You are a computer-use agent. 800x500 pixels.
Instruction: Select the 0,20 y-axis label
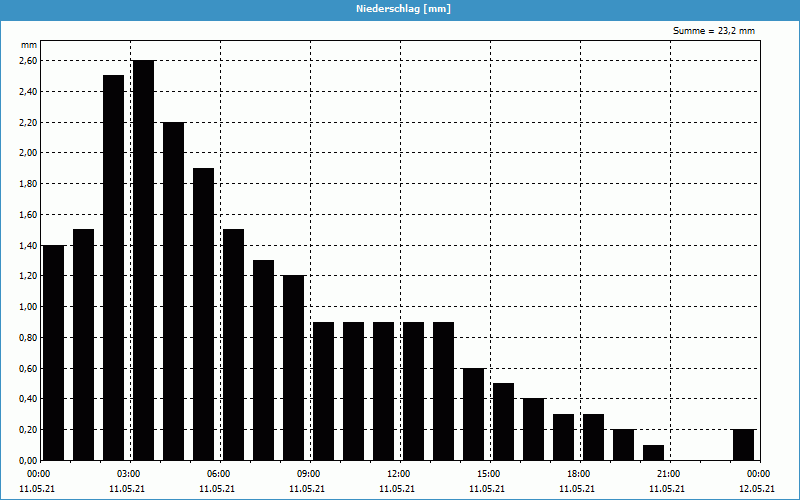(29, 430)
